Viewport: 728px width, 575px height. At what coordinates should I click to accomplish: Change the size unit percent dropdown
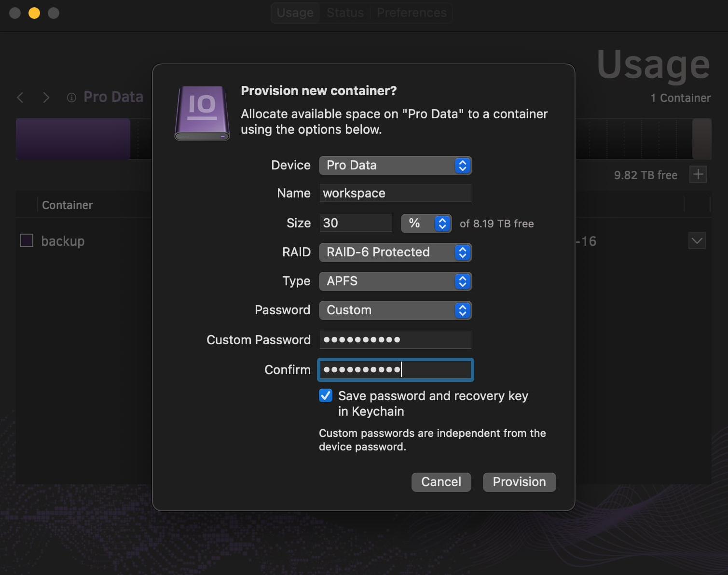[426, 224]
